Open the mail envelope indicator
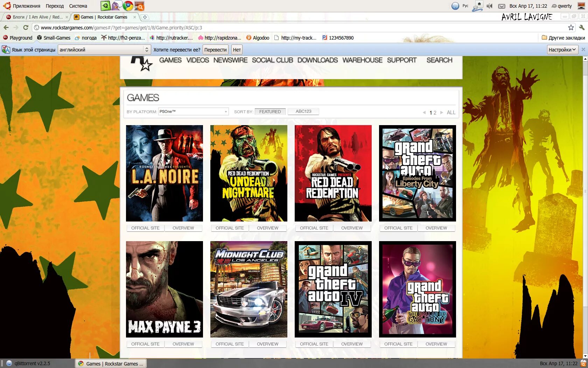The height and width of the screenshot is (368, 588). pyautogui.click(x=502, y=6)
